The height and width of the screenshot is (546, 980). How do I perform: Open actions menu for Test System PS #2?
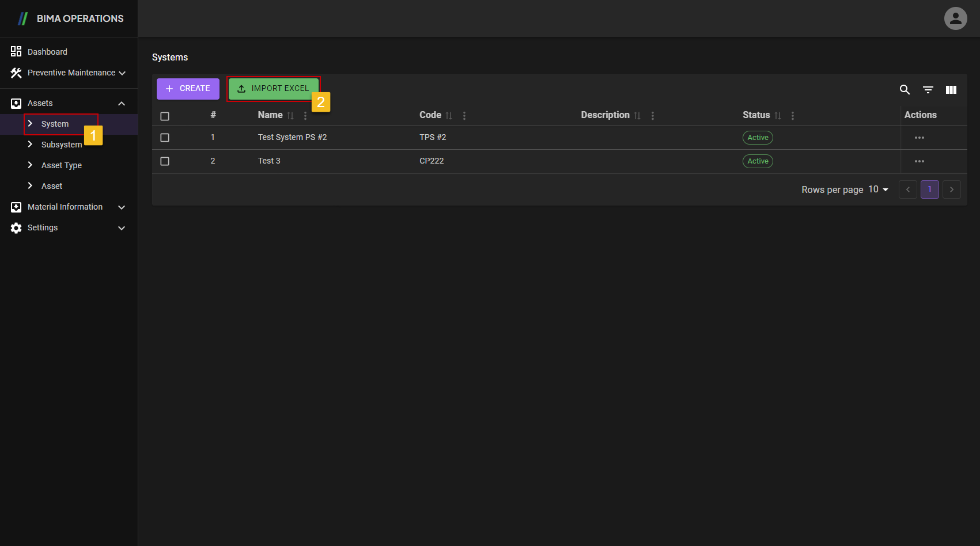pyautogui.click(x=920, y=138)
